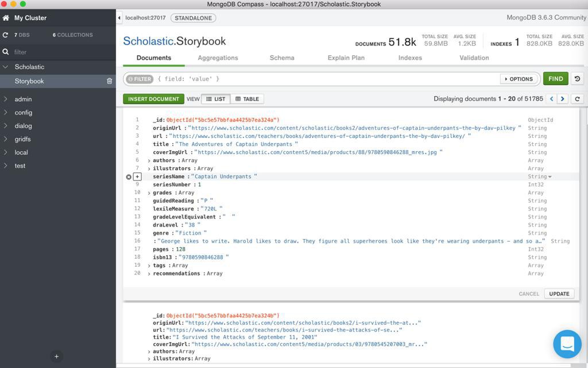Expand the config database
The width and height of the screenshot is (588, 368).
tap(5, 112)
